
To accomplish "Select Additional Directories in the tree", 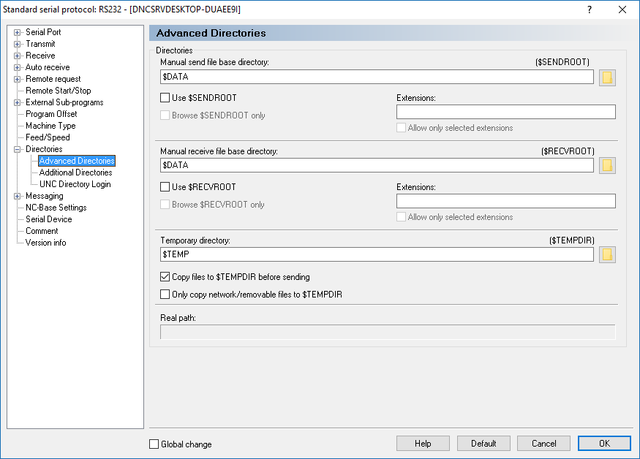I will pyautogui.click(x=76, y=173).
